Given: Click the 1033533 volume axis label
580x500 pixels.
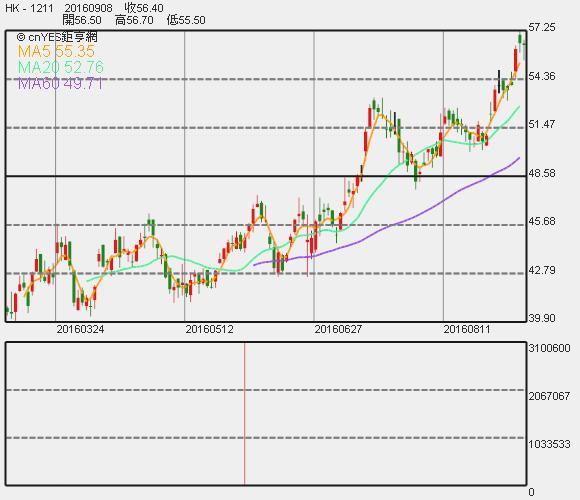Looking at the screenshot, I should [x=549, y=444].
